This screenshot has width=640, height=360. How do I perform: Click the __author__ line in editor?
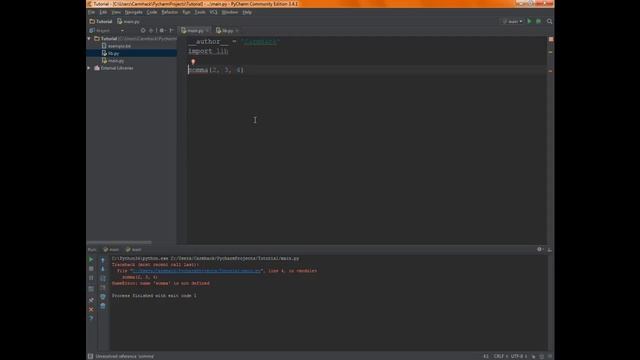(x=233, y=42)
